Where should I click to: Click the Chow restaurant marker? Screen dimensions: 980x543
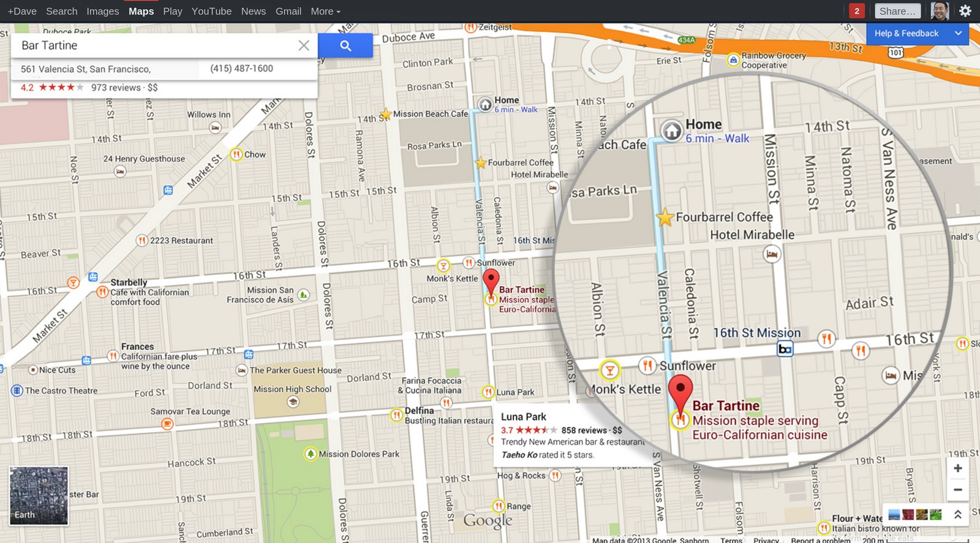(236, 154)
